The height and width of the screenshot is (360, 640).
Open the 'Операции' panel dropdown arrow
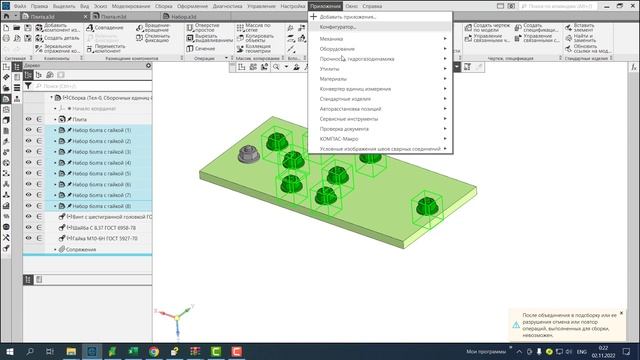tap(227, 58)
